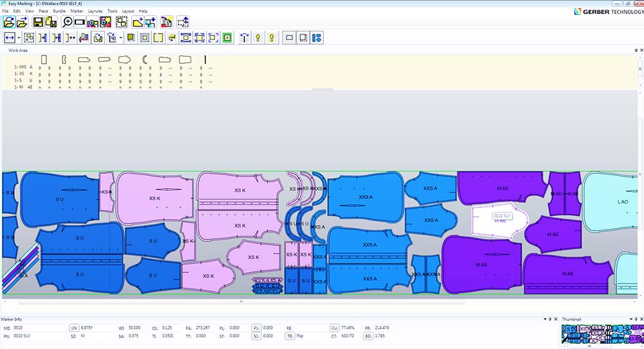Open the Piece menu

[43, 11]
